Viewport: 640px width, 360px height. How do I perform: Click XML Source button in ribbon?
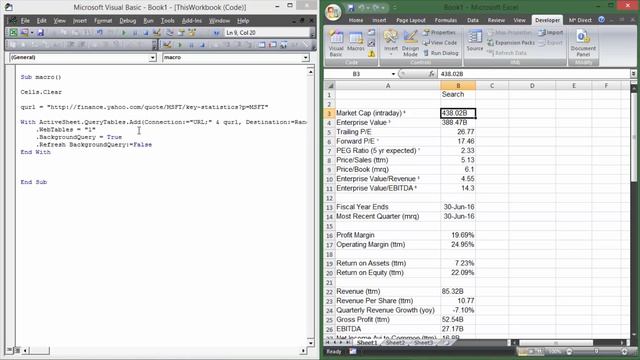(x=475, y=41)
